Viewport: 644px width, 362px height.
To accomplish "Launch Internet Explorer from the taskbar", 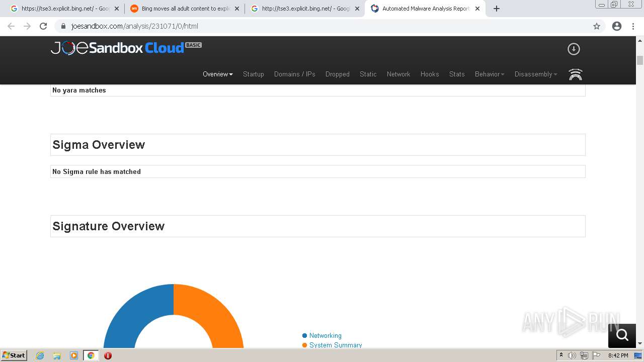I will [40, 355].
